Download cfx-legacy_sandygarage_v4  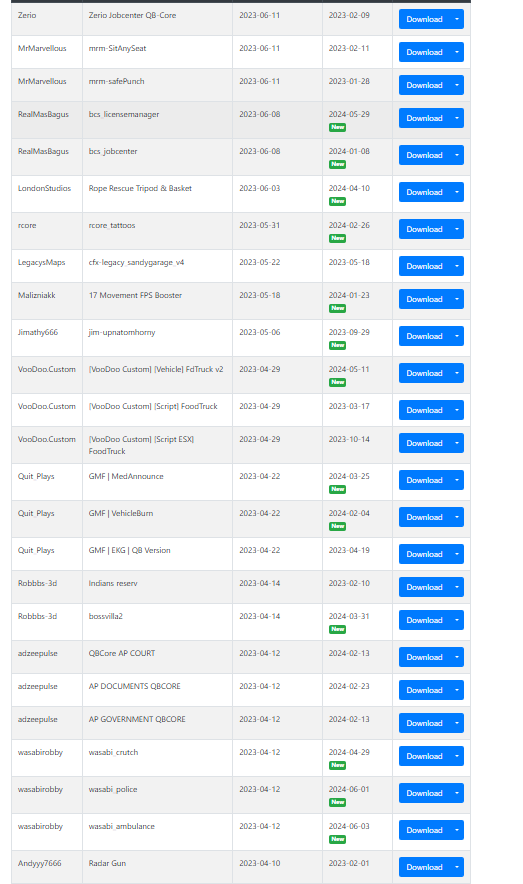[424, 266]
